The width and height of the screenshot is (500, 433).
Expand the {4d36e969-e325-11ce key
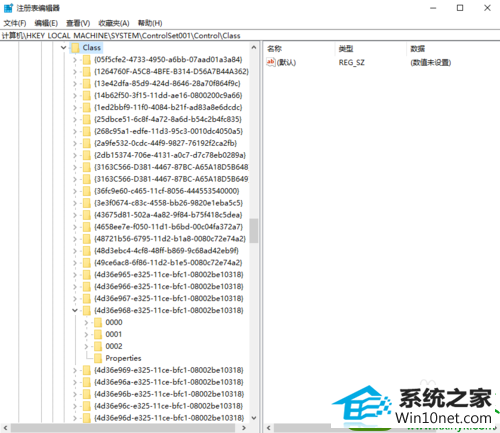(75, 370)
